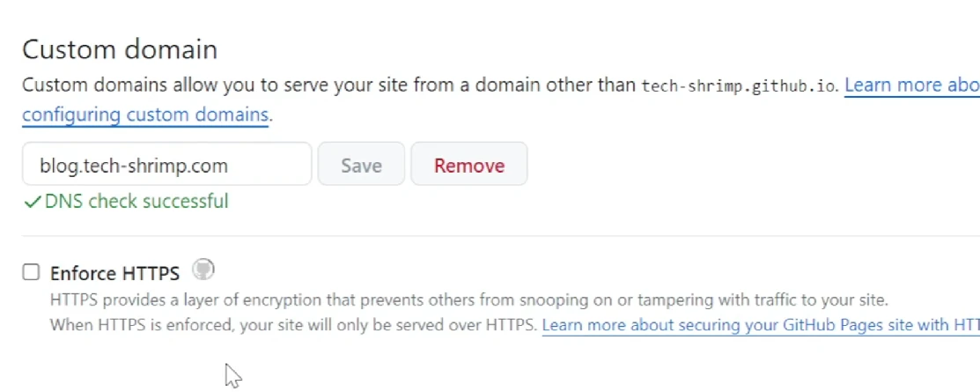Open 'Learn more about securing your GitHub Pages' link
This screenshot has width=980, height=392.
[x=761, y=325]
